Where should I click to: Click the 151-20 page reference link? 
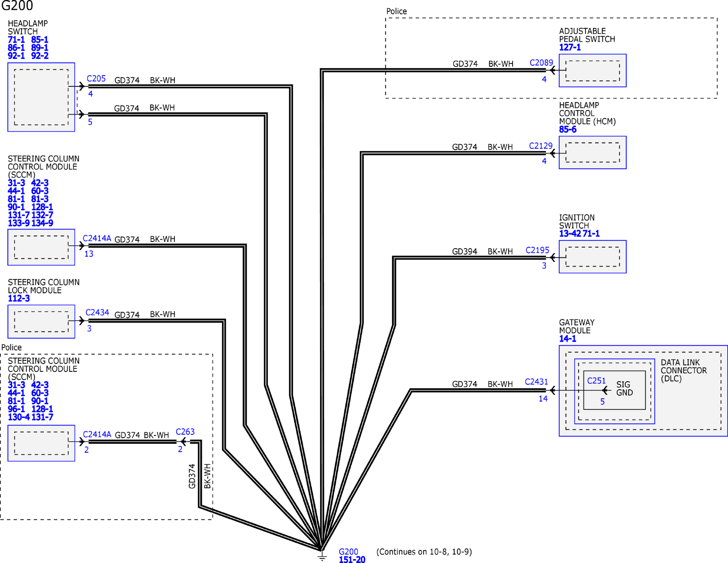tap(352, 559)
